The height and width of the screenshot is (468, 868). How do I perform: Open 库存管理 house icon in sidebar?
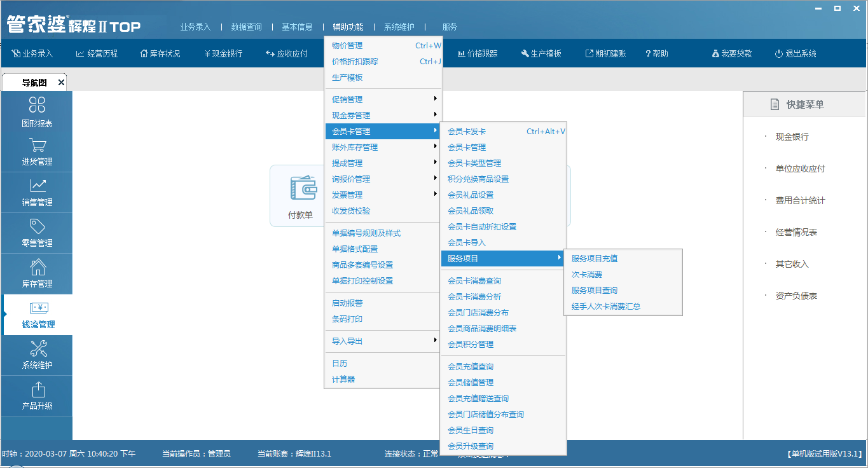pyautogui.click(x=37, y=267)
